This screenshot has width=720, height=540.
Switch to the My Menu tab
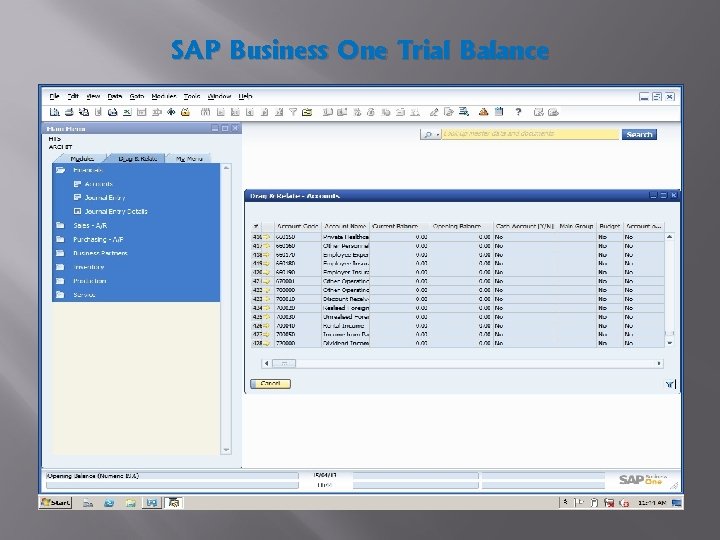tap(189, 158)
